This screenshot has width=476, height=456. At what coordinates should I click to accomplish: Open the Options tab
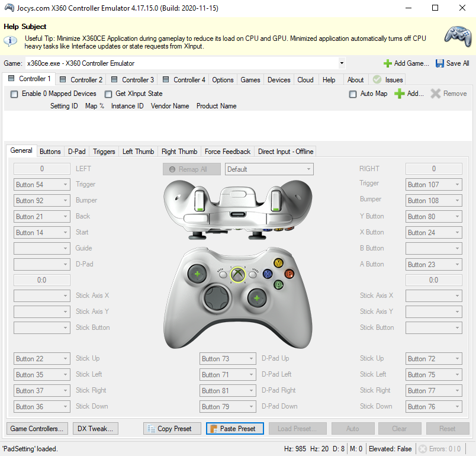(x=223, y=80)
